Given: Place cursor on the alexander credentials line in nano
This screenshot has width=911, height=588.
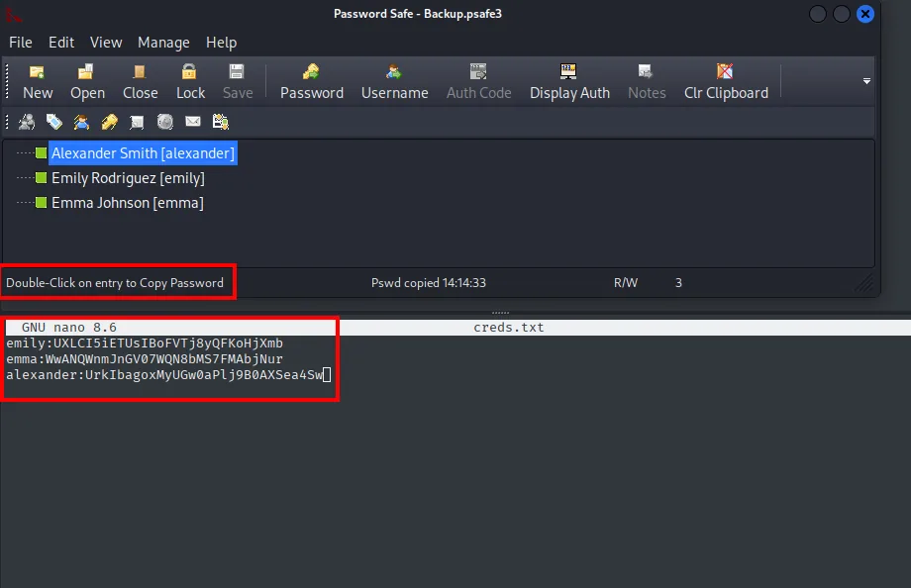Looking at the screenshot, I should tap(164, 375).
